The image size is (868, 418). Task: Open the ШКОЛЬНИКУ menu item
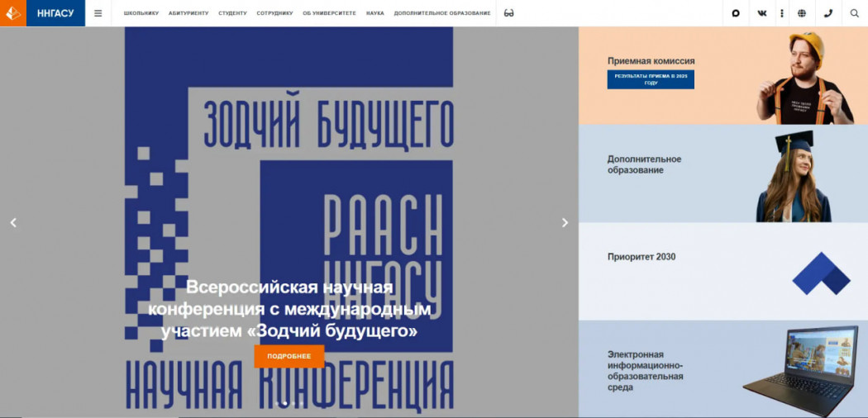[141, 13]
